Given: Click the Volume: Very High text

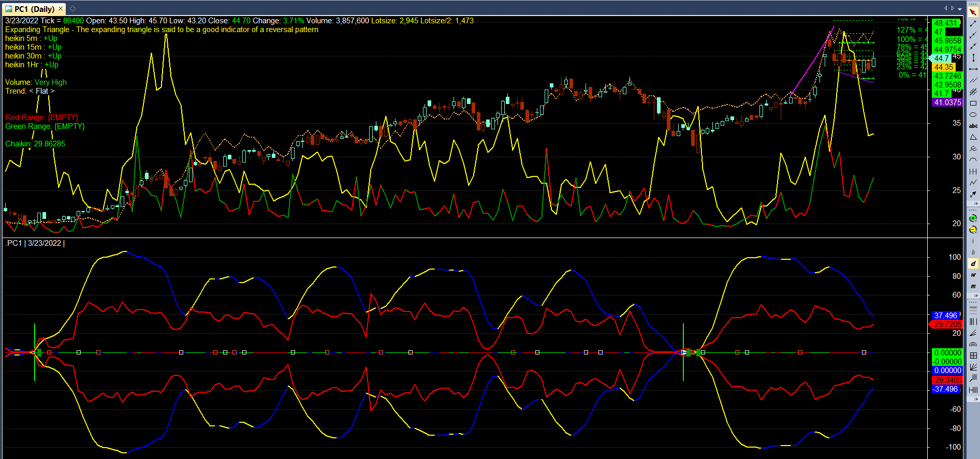Looking at the screenshot, I should [x=36, y=82].
